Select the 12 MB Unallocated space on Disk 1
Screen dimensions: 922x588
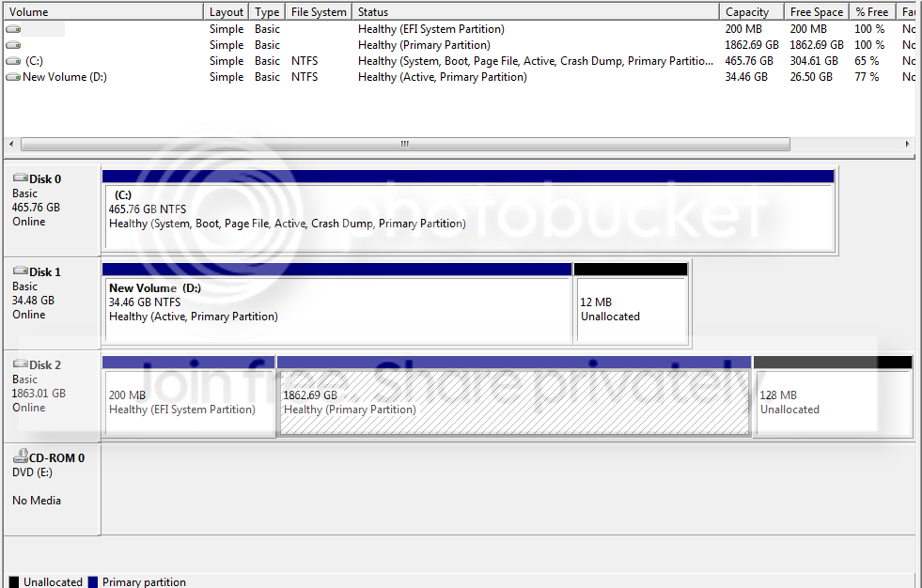[x=631, y=303]
